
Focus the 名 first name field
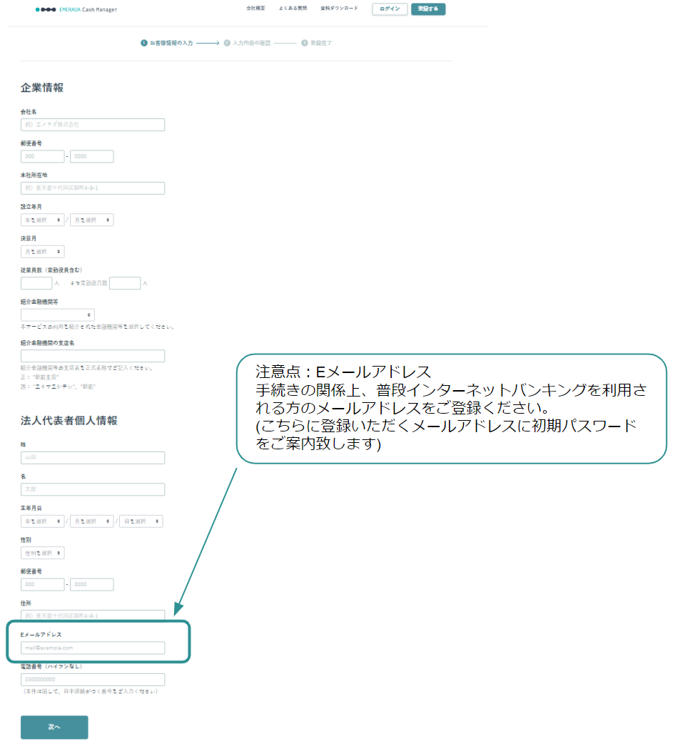click(x=93, y=489)
